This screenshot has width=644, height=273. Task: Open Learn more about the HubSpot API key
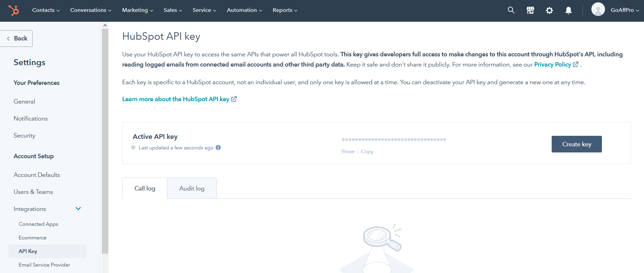click(179, 99)
